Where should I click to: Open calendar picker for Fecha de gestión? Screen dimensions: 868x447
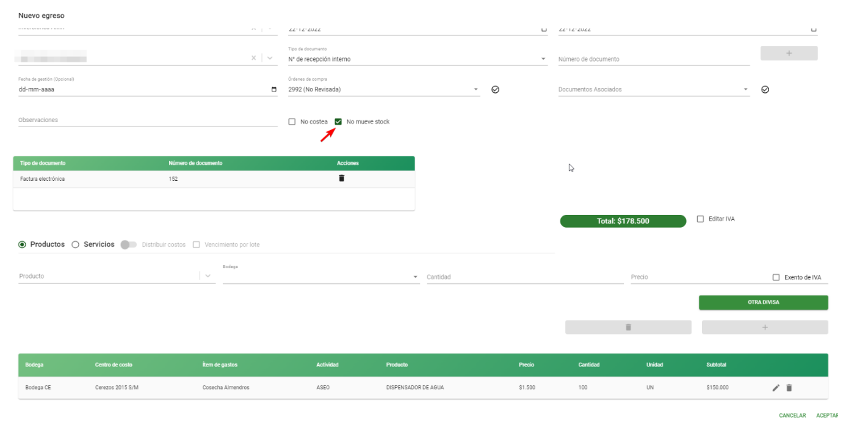[x=273, y=89]
